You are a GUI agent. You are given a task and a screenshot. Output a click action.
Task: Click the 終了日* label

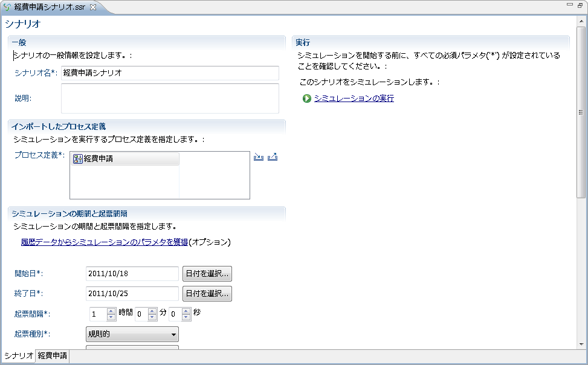[x=29, y=293]
